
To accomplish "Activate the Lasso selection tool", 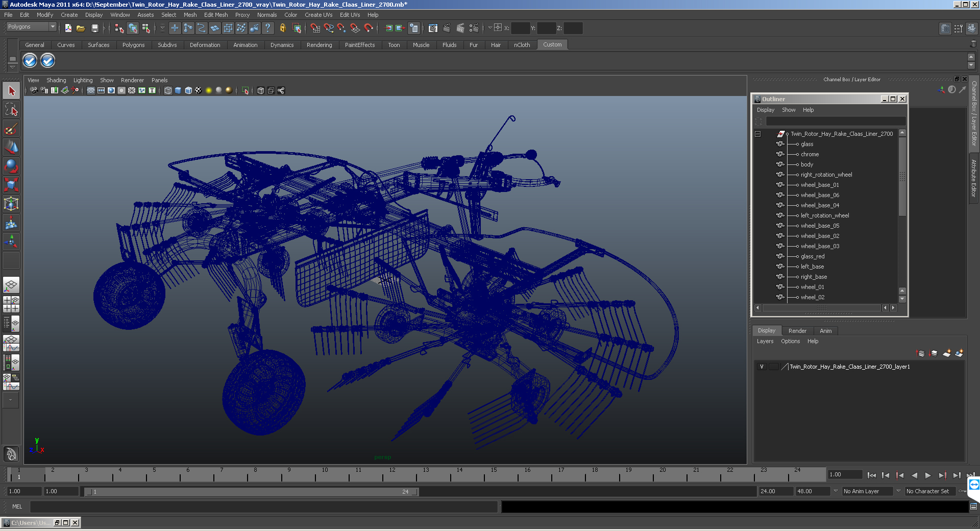I will click(11, 110).
